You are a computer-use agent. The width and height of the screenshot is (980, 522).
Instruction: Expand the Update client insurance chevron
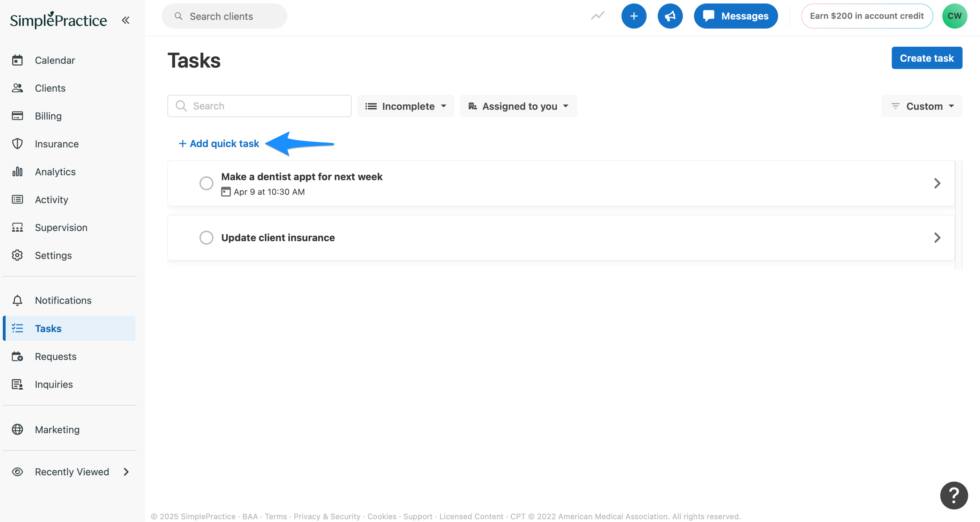[x=937, y=238]
